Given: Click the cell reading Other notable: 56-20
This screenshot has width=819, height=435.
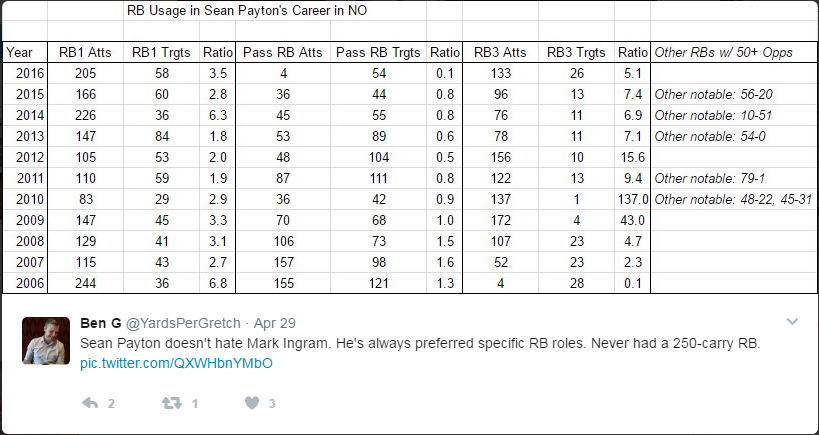Looking at the screenshot, I should click(711, 94).
